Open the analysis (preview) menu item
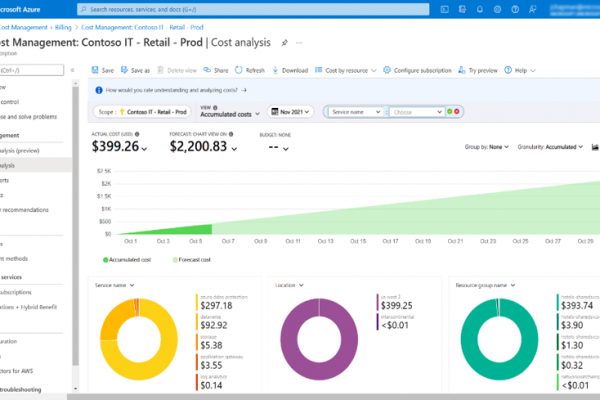 (x=20, y=151)
